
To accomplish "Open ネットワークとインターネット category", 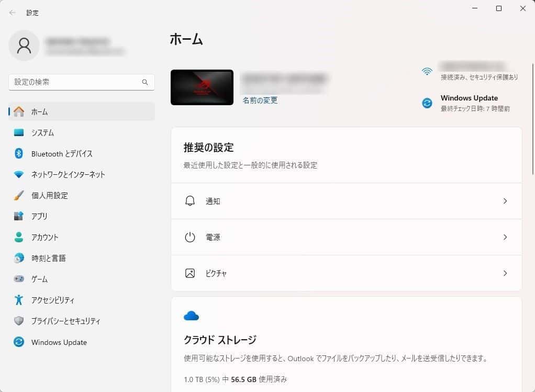I will coord(82,174).
